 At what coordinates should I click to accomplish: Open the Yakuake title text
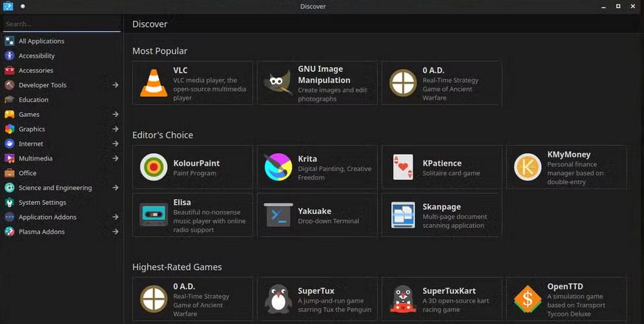coord(314,211)
